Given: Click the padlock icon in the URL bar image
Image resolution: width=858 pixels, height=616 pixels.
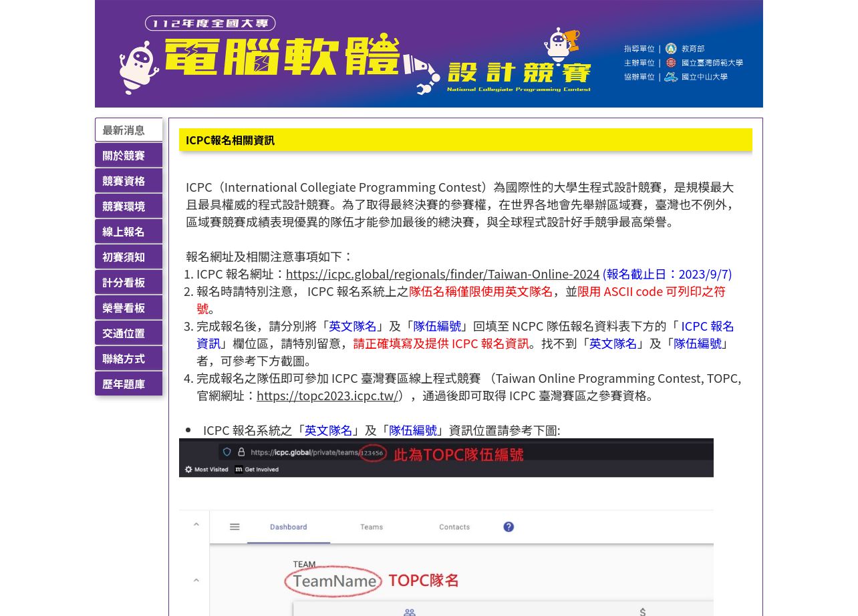Looking at the screenshot, I should (241, 452).
